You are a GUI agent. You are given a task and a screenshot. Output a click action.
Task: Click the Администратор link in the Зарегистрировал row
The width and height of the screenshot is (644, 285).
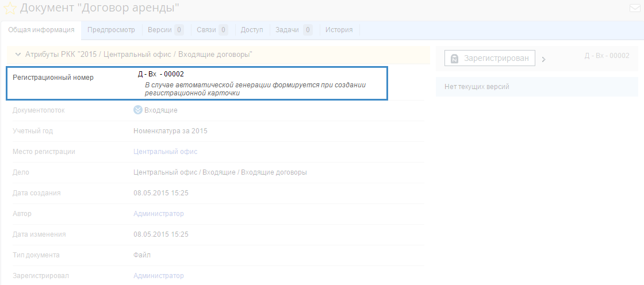click(159, 276)
